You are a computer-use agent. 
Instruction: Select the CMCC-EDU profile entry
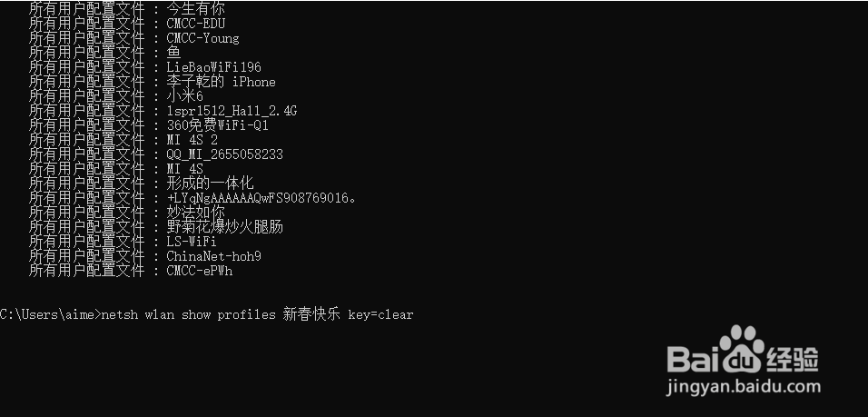point(195,24)
